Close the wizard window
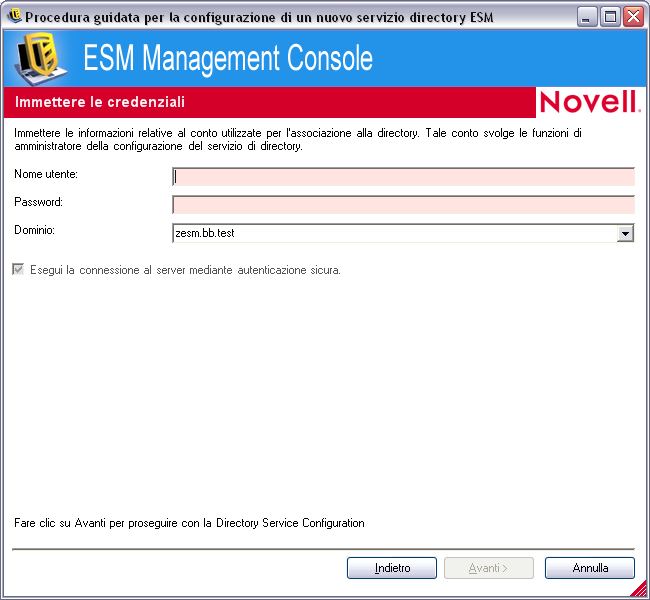The height and width of the screenshot is (600, 650). 633,17
